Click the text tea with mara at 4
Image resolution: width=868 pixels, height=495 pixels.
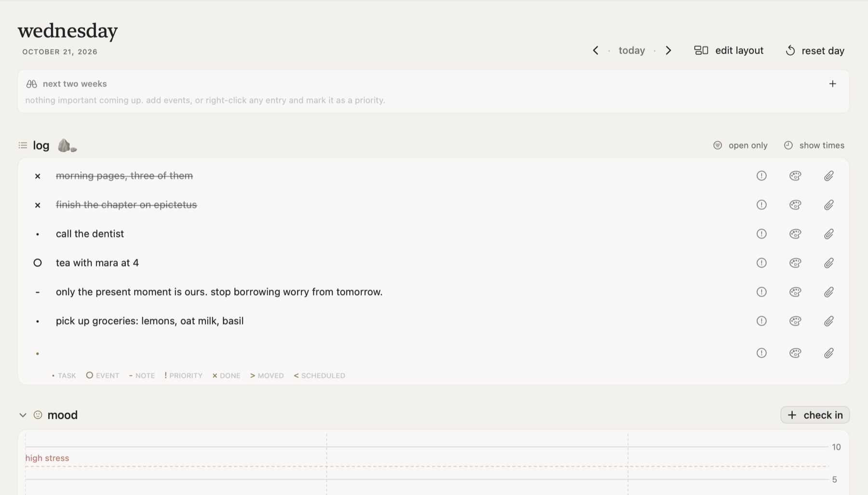(x=97, y=263)
